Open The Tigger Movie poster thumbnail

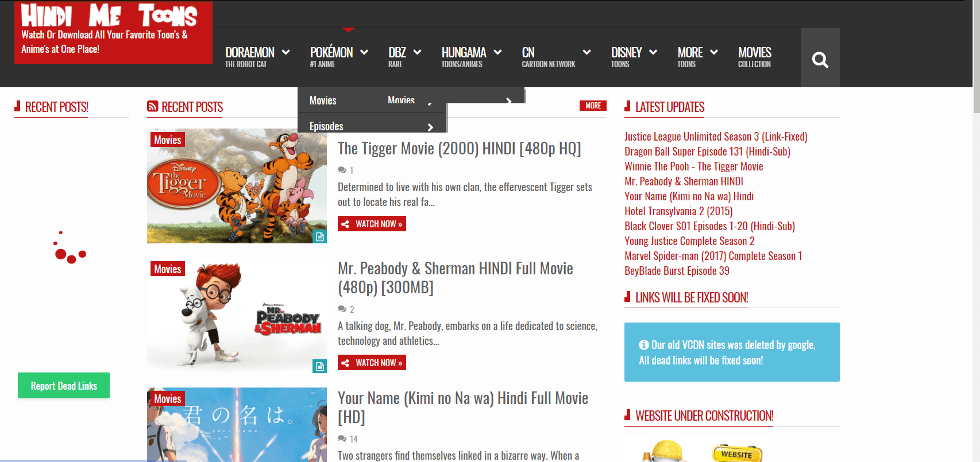[x=237, y=186]
